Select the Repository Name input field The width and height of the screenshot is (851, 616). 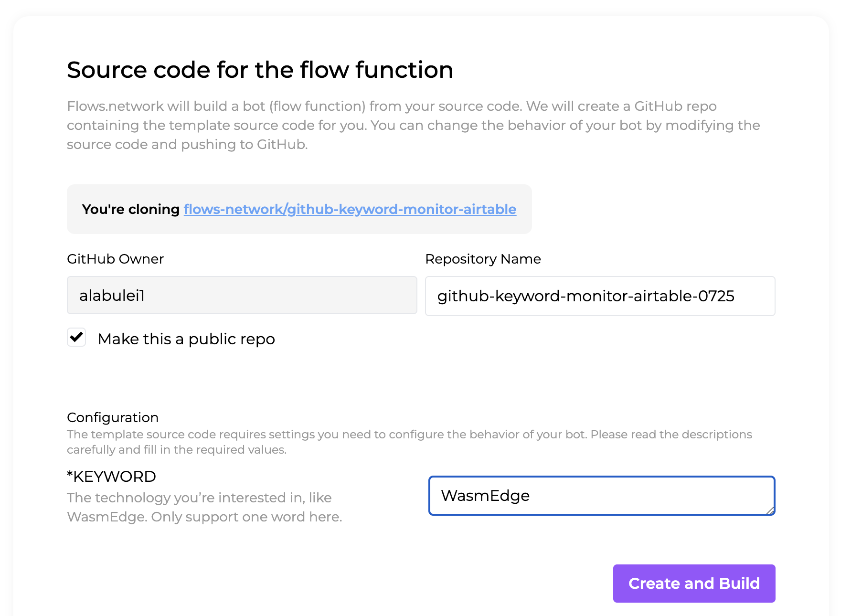600,296
